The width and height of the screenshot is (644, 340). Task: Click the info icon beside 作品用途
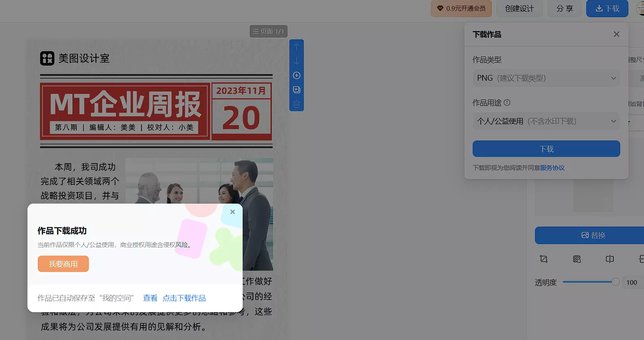(507, 103)
